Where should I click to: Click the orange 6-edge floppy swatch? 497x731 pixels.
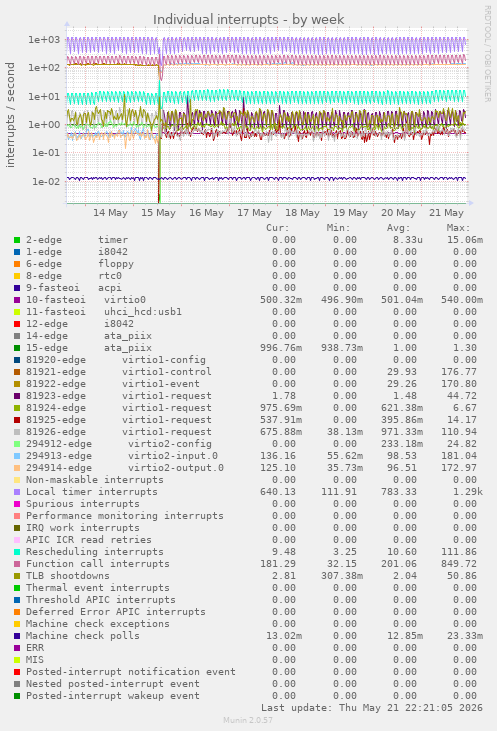tap(17, 264)
